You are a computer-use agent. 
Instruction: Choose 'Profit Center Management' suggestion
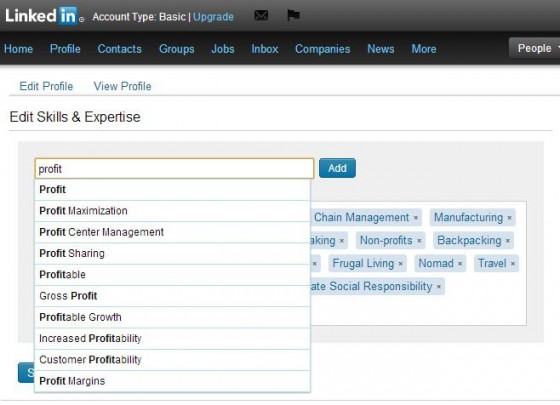172,232
